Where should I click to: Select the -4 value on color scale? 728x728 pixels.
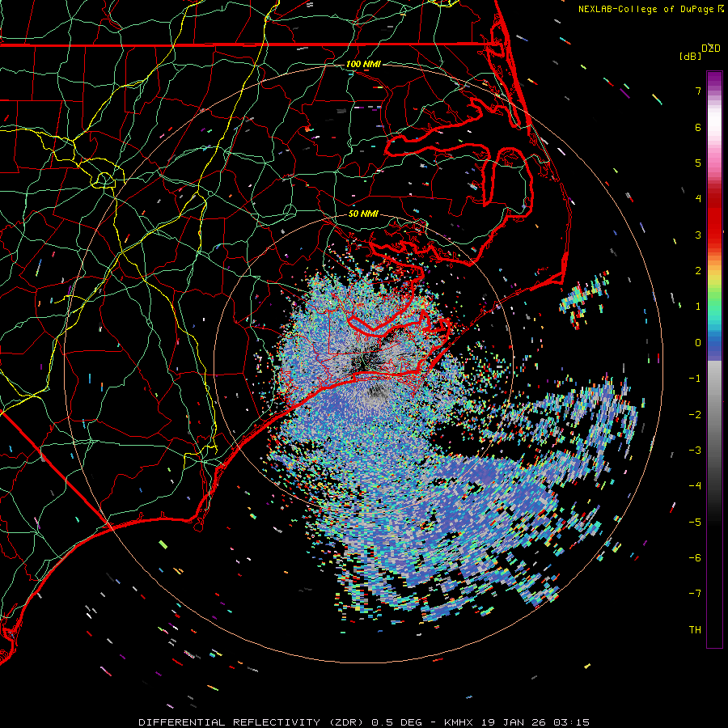click(695, 486)
